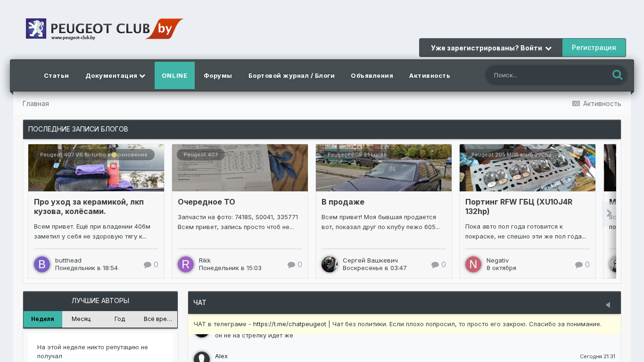Click author name Negativ
Image resolution: width=644 pixels, height=362 pixels.
coord(497,261)
